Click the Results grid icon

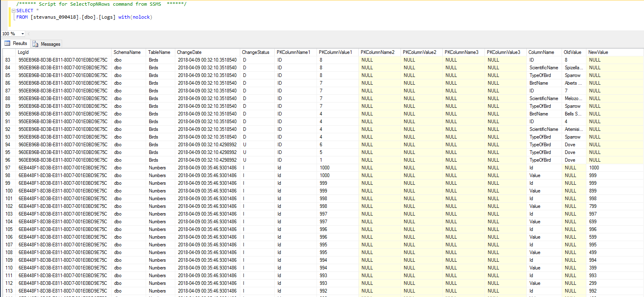tap(7, 43)
